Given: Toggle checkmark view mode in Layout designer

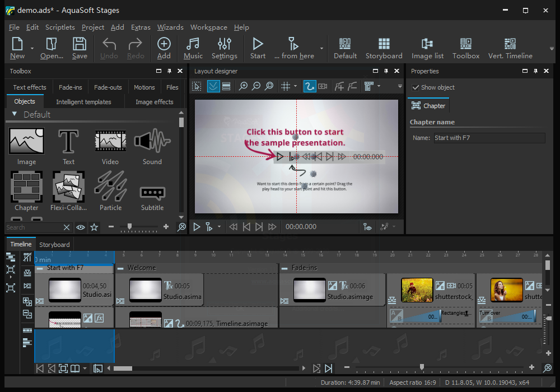Looking at the screenshot, I should [213, 86].
